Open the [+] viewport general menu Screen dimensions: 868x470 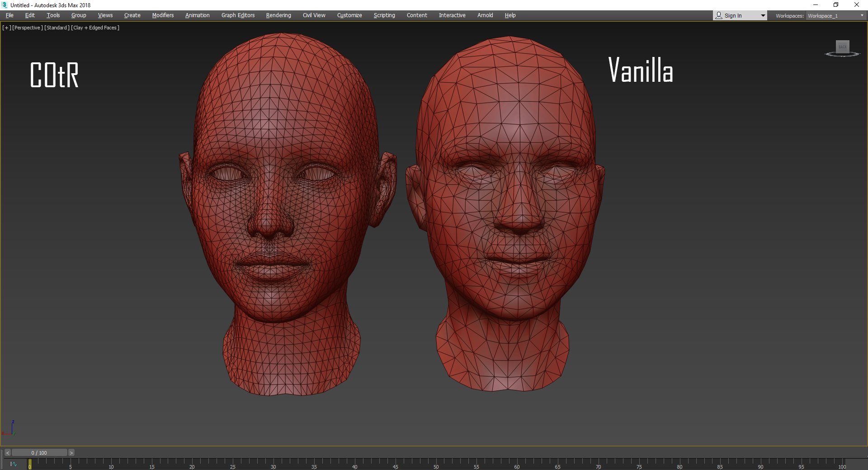7,28
